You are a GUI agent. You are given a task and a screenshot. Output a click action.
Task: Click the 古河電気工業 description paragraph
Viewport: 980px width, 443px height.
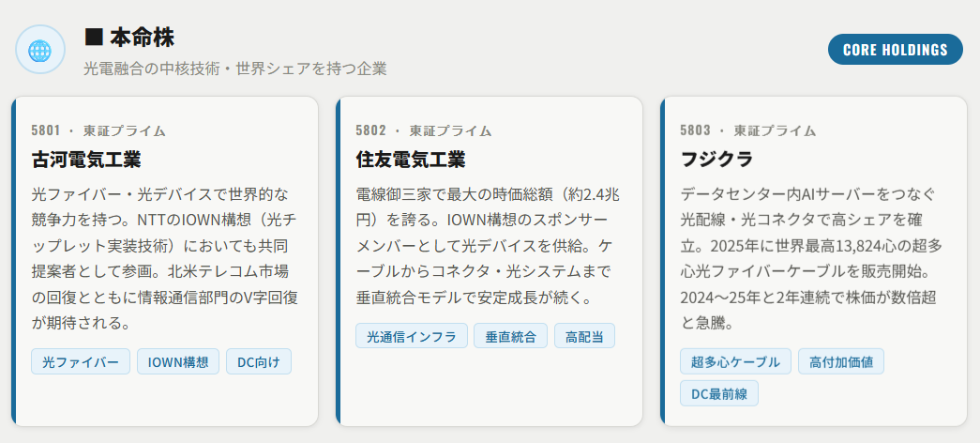[x=164, y=258]
